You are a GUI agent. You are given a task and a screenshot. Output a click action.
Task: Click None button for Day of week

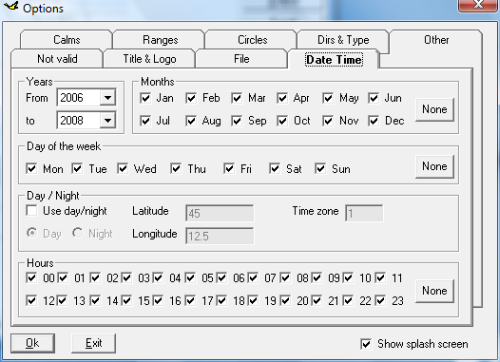[x=434, y=166]
